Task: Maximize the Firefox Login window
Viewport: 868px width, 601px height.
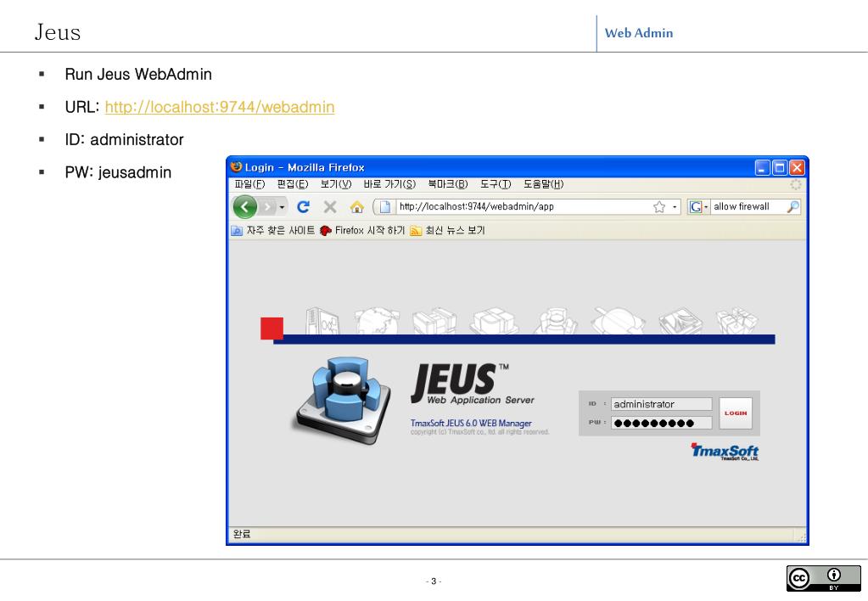Action: [780, 167]
